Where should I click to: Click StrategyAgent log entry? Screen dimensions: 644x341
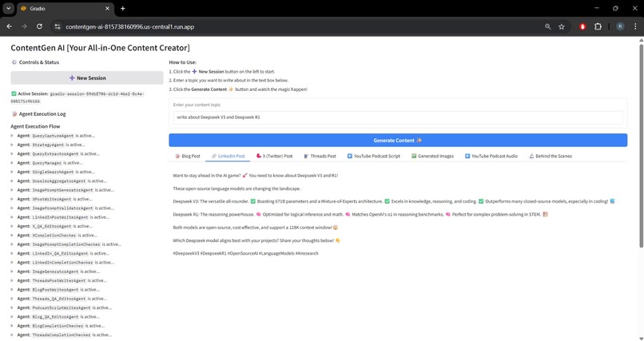pyautogui.click(x=51, y=145)
